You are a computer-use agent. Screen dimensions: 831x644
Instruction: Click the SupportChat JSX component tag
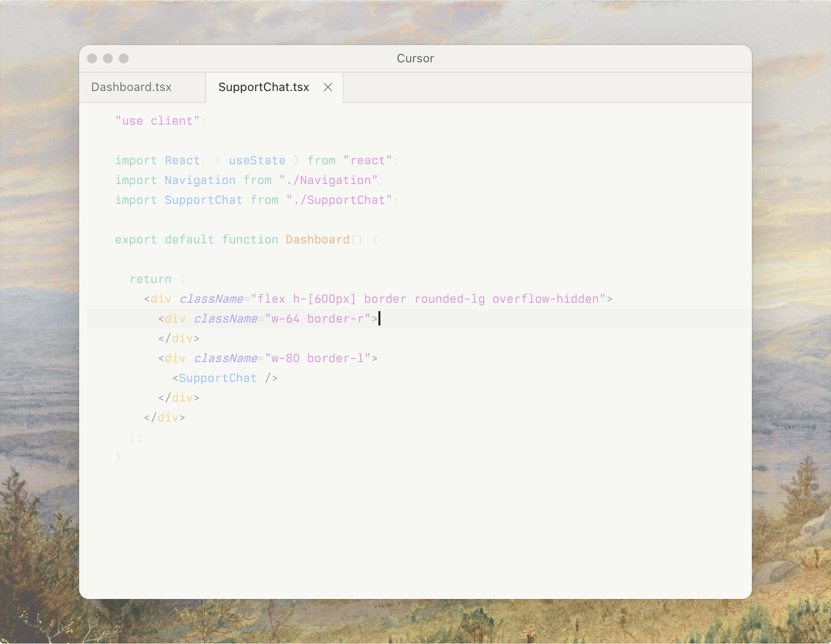(218, 378)
